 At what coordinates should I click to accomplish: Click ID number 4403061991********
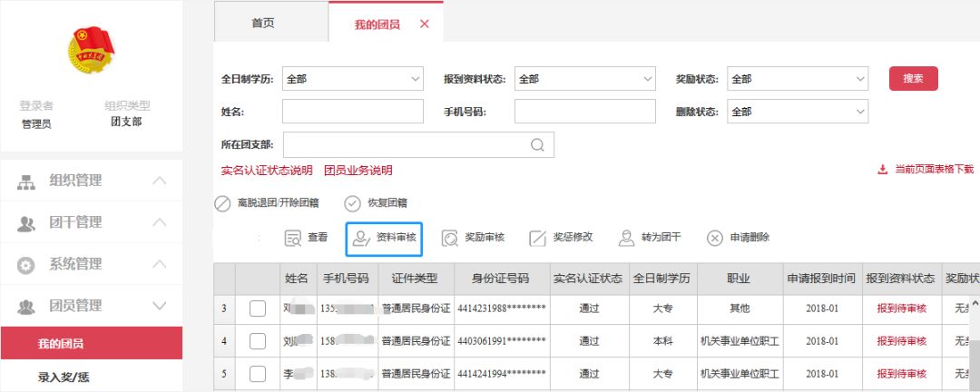[502, 341]
